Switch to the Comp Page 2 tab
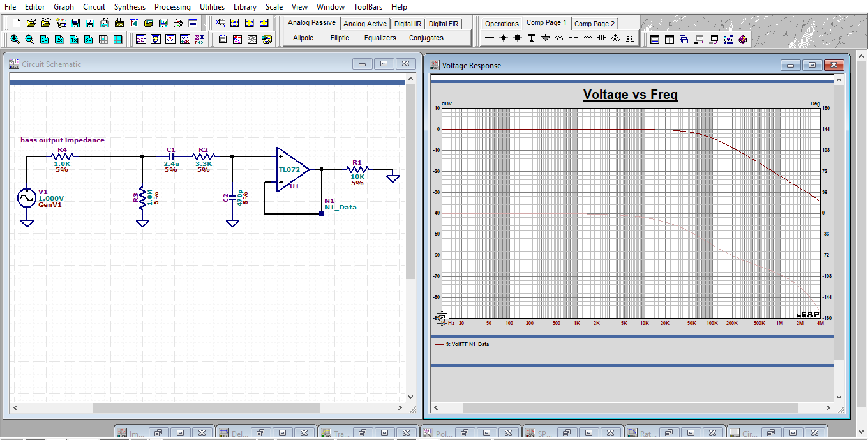This screenshot has width=868, height=440. coord(594,24)
